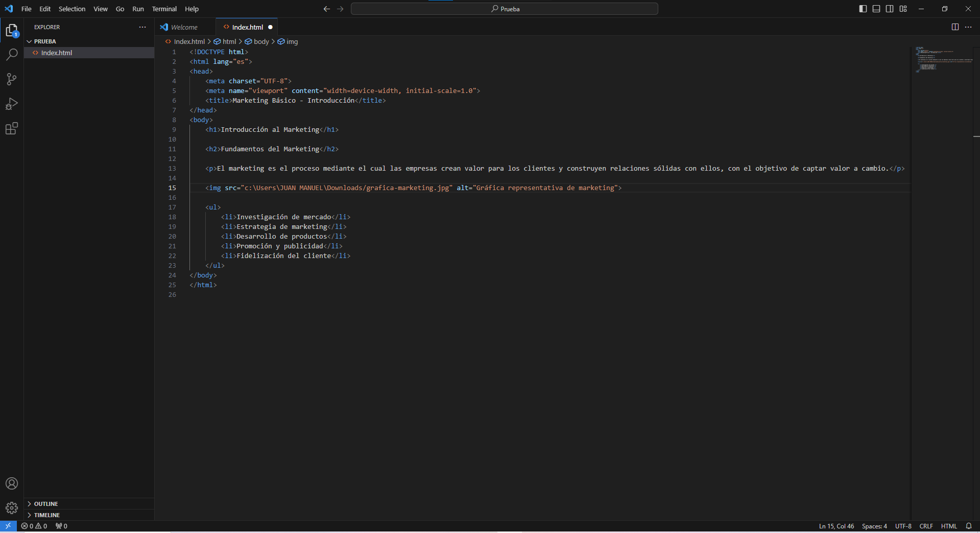Toggle bottom panel visibility
Image resolution: width=980 pixels, height=533 pixels.
(x=876, y=9)
